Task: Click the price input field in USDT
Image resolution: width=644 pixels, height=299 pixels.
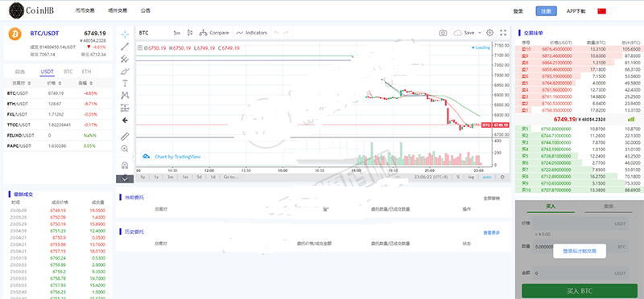Action: coord(580,224)
